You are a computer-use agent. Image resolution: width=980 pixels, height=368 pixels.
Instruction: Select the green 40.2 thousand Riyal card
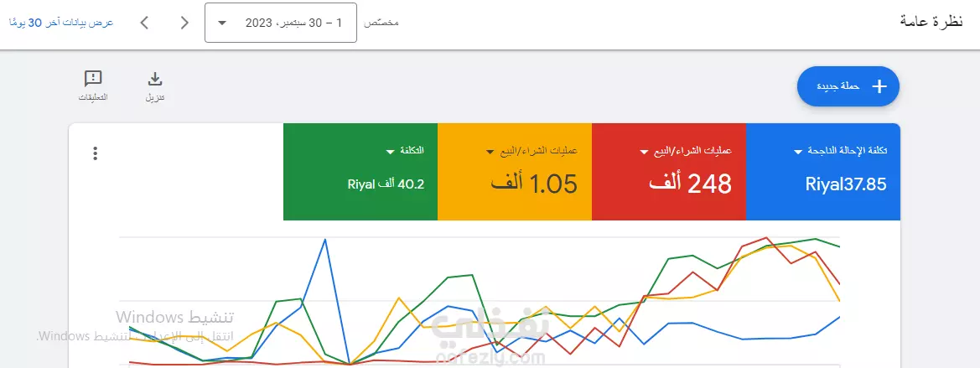click(360, 172)
